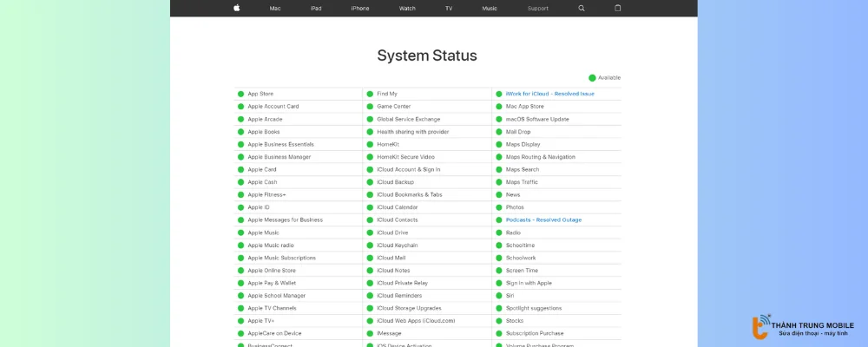Open the Music menu item
The image size is (868, 347).
[x=490, y=9]
